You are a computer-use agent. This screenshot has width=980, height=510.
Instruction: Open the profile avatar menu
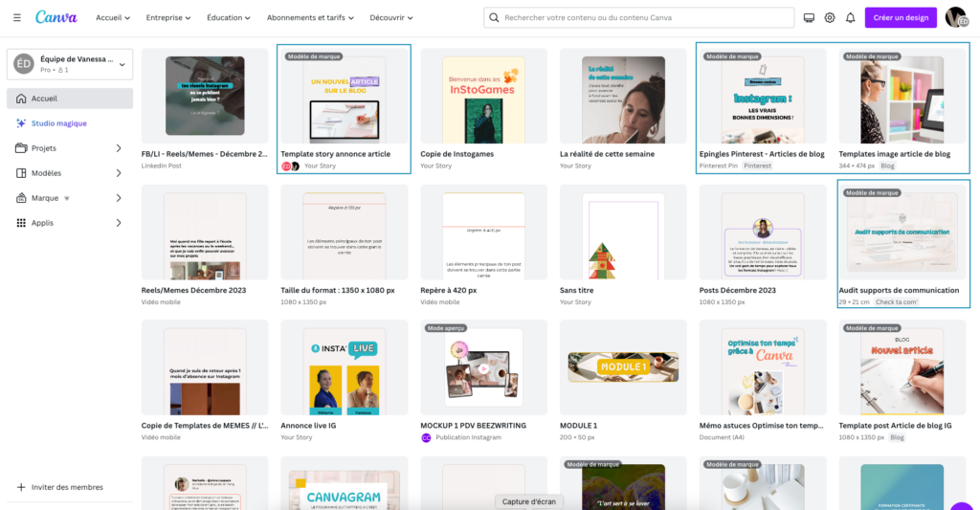[956, 17]
